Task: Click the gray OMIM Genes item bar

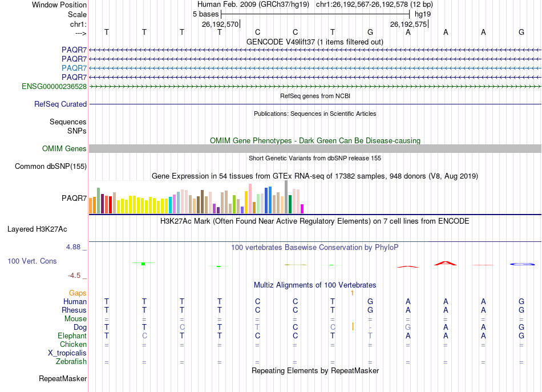Action: (x=315, y=149)
